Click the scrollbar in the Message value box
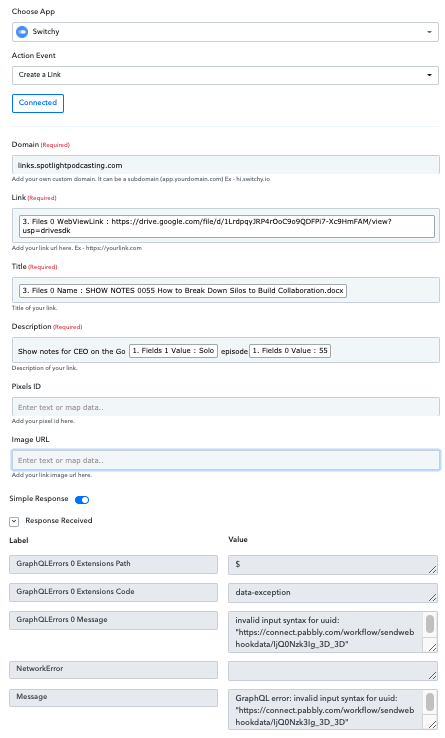Viewport: 445px width, 738px height. click(430, 702)
